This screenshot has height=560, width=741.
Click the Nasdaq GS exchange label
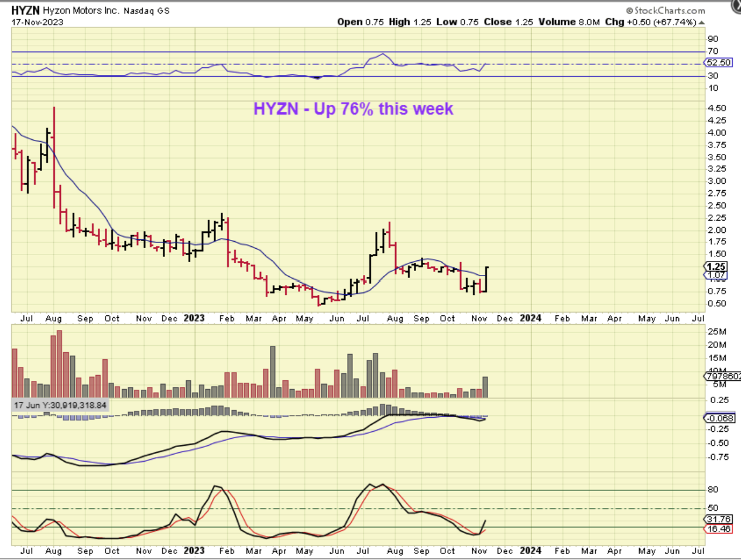coord(146,11)
